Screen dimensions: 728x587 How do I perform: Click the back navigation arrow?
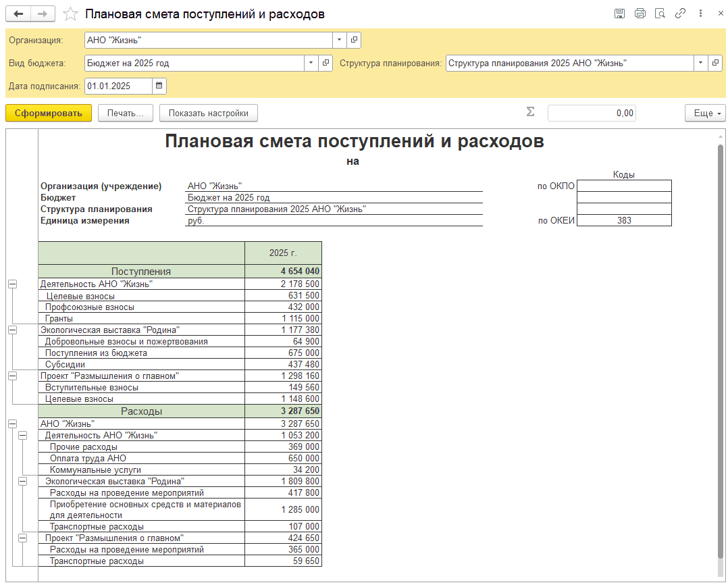coord(18,14)
